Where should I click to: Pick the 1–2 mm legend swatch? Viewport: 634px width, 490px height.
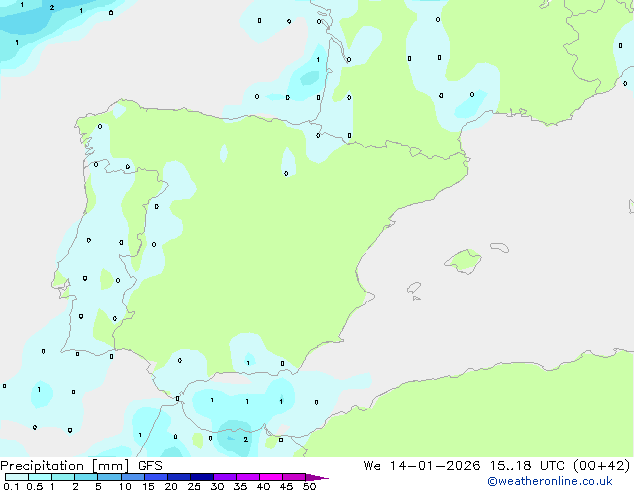click(x=63, y=477)
